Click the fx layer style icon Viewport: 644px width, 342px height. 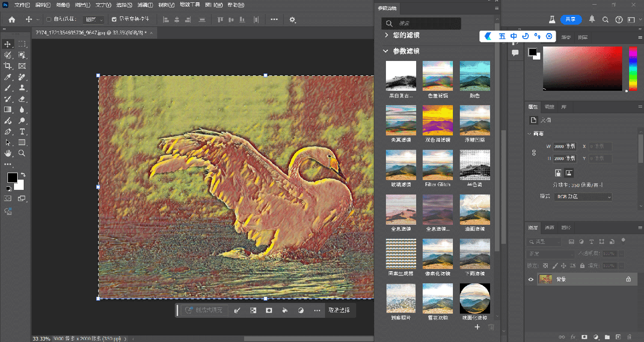click(x=573, y=337)
